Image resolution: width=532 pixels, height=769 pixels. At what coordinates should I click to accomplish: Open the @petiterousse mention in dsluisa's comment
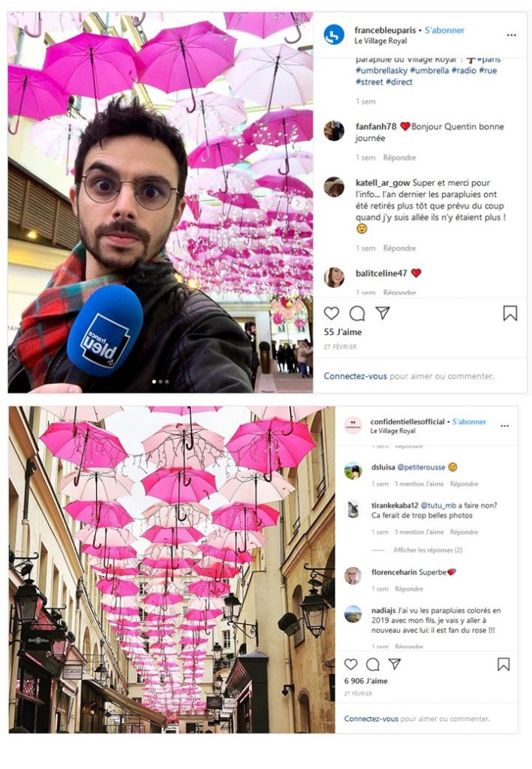[x=421, y=467]
